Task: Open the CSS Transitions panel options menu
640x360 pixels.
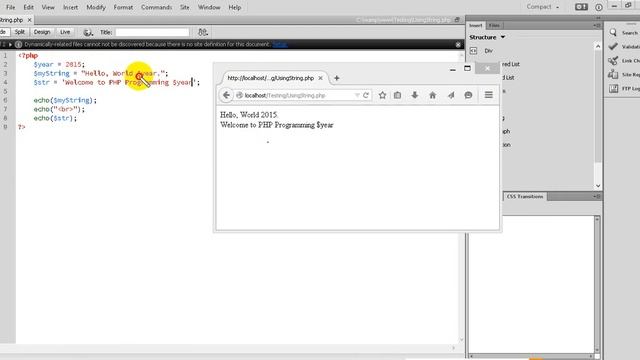Action: [x=597, y=197]
